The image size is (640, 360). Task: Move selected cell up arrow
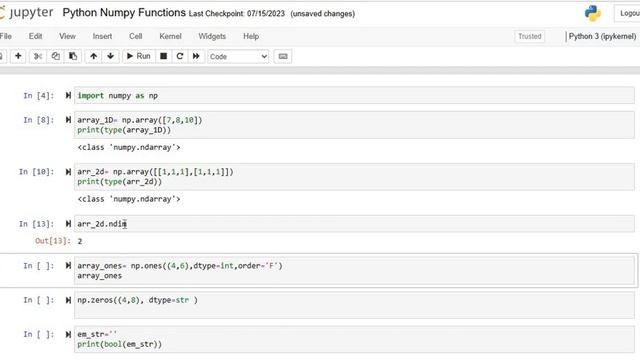pos(93,56)
